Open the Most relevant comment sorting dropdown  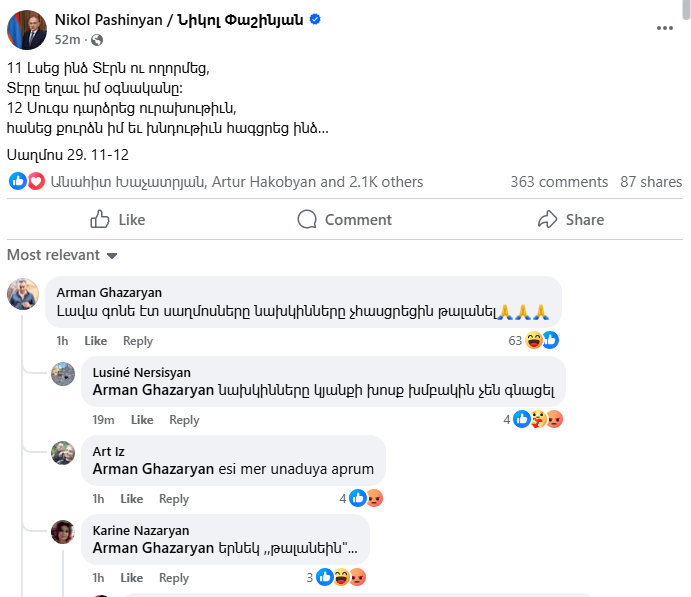[x=62, y=255]
